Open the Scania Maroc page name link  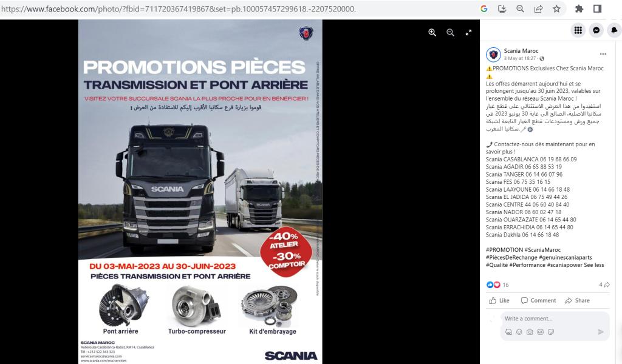point(521,51)
